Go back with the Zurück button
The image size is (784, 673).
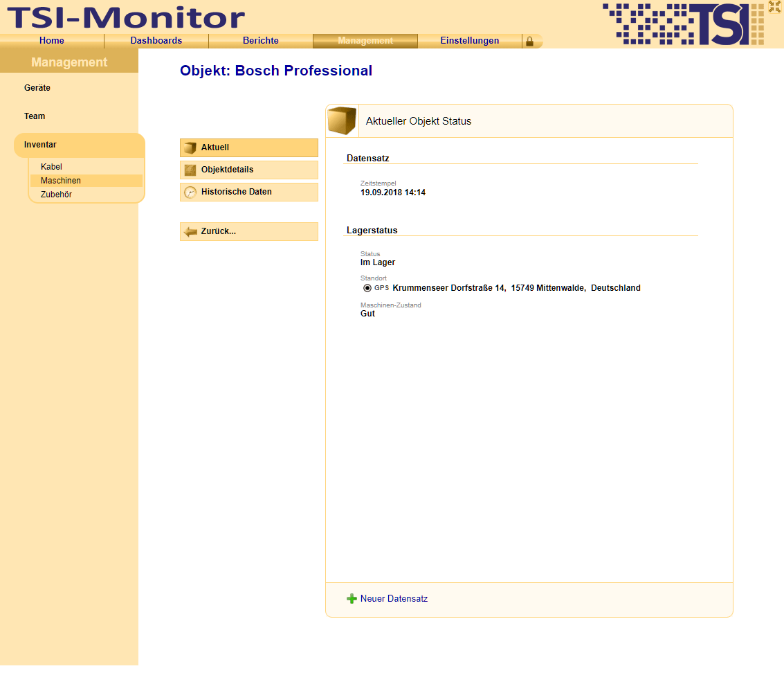point(249,232)
